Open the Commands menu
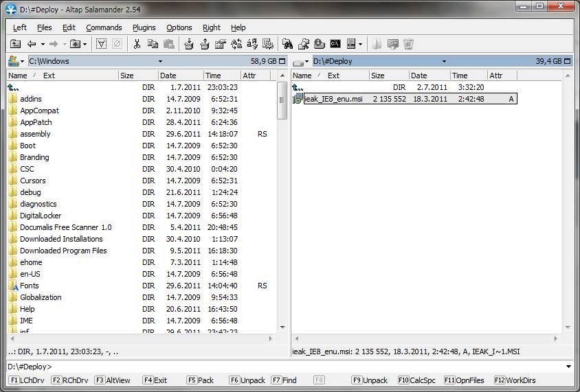Image resolution: width=580 pixels, height=392 pixels. pyautogui.click(x=104, y=27)
